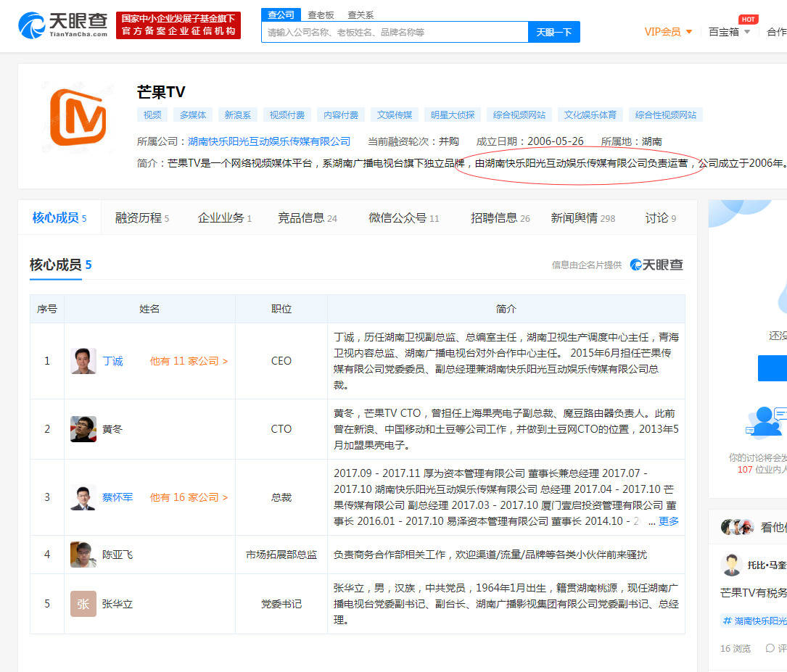Viewport: 787px width, 672px height.
Task: Open the TianYanCha home logo
Action: 62,25
